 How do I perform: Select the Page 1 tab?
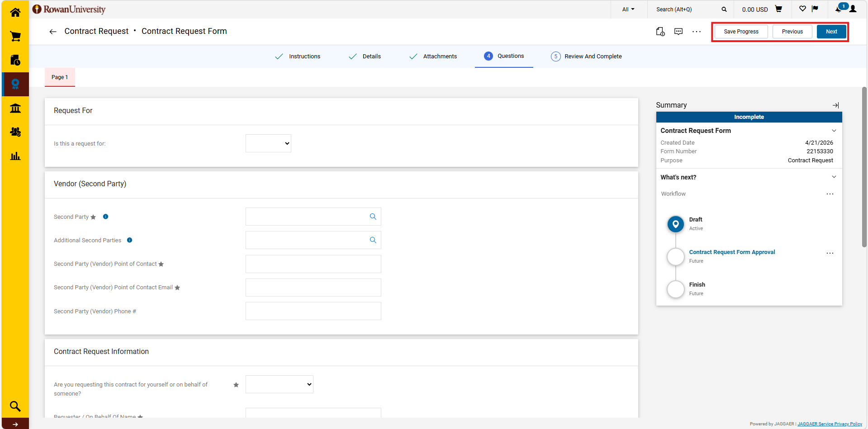[x=60, y=77]
